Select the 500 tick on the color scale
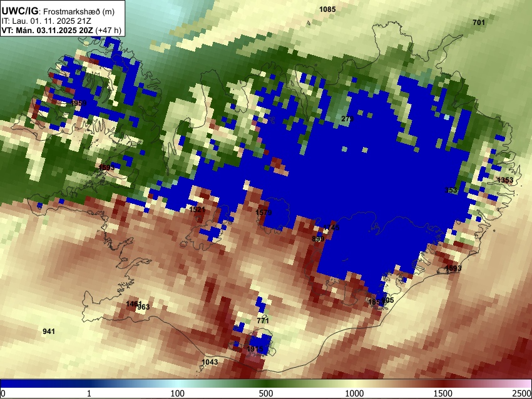 pos(266,393)
